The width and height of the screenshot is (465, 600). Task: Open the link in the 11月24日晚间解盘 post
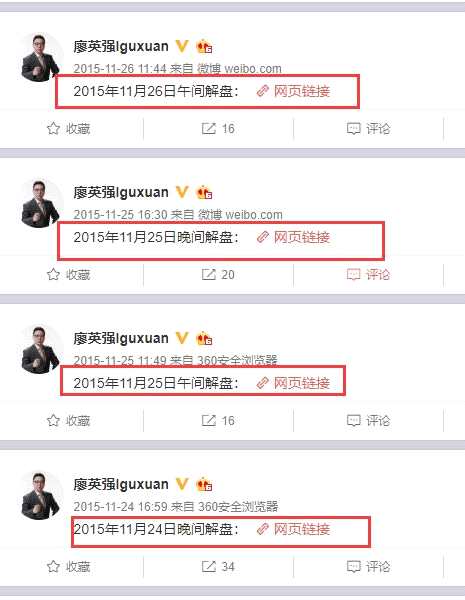[x=293, y=529]
